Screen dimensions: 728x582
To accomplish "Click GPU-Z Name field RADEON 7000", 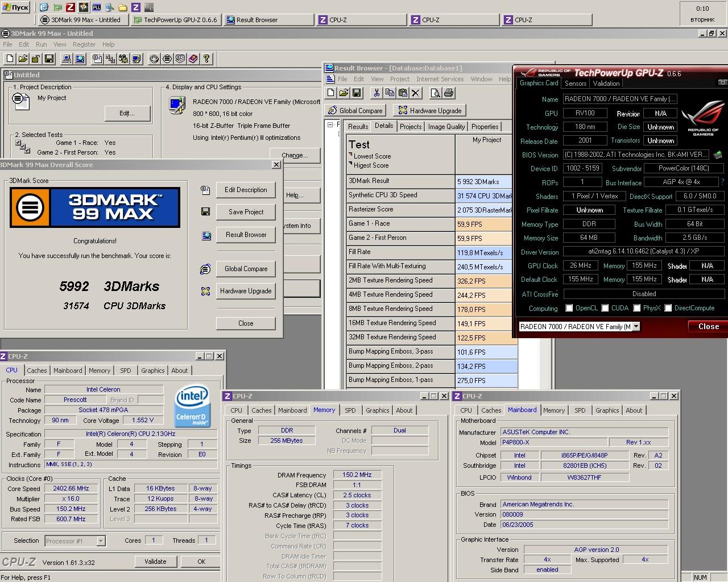I will (620, 99).
